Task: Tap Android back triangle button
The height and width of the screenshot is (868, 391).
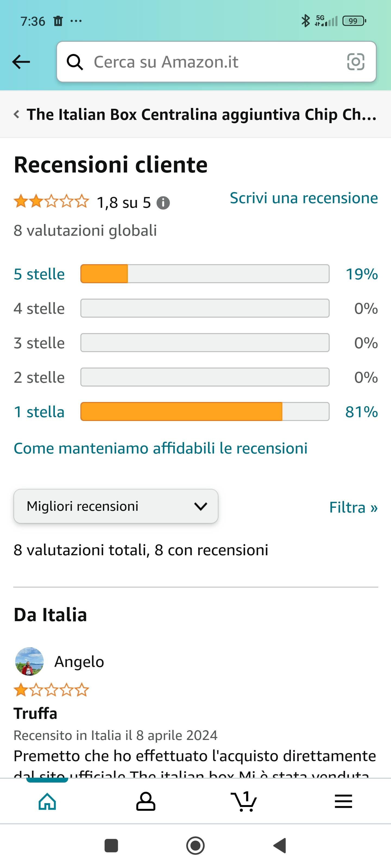Action: tap(280, 846)
